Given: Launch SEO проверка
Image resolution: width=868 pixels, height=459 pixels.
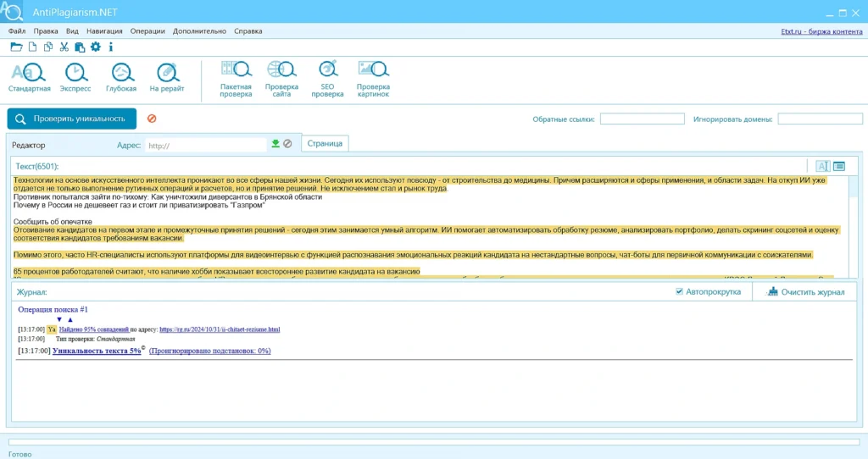Looking at the screenshot, I should tap(327, 79).
